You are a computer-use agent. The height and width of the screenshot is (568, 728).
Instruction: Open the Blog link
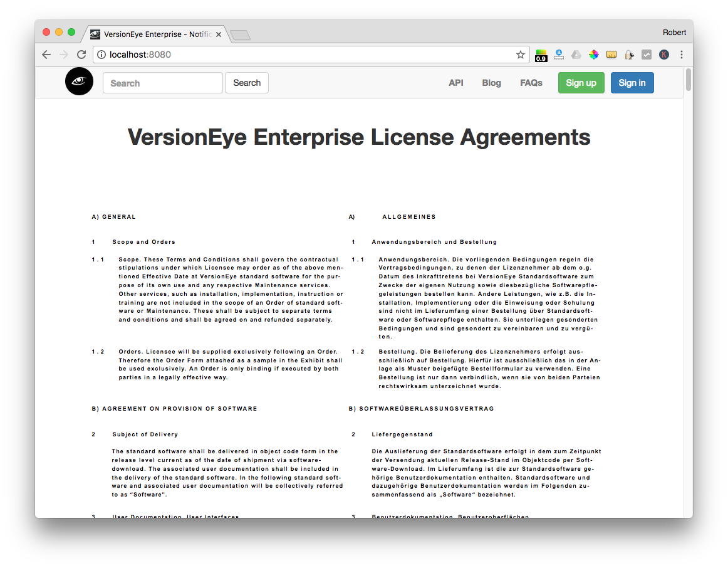point(491,83)
